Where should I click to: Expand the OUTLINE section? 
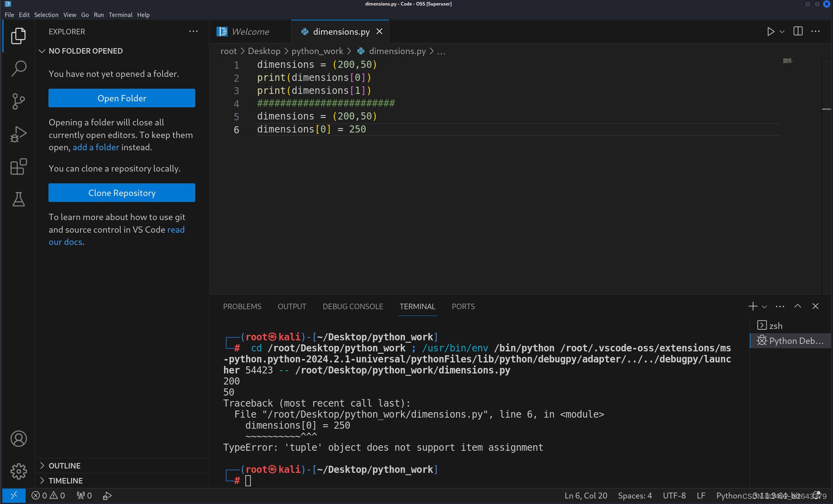(122, 466)
